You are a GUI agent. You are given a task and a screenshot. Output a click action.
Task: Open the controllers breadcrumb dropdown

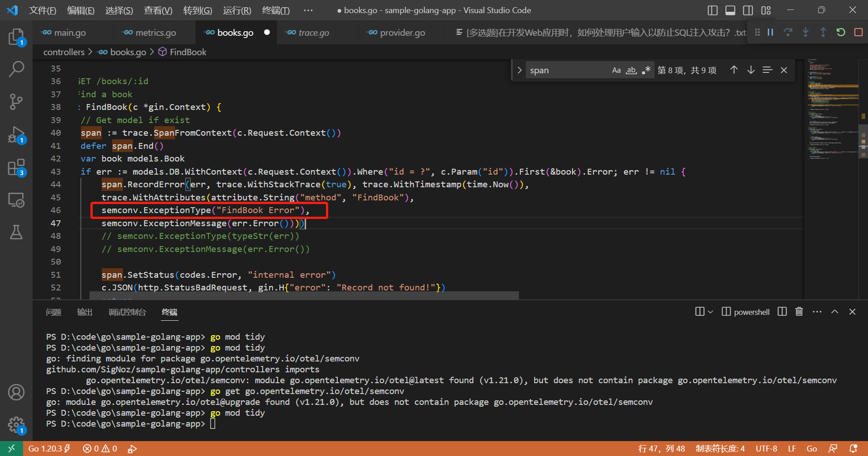tap(64, 52)
